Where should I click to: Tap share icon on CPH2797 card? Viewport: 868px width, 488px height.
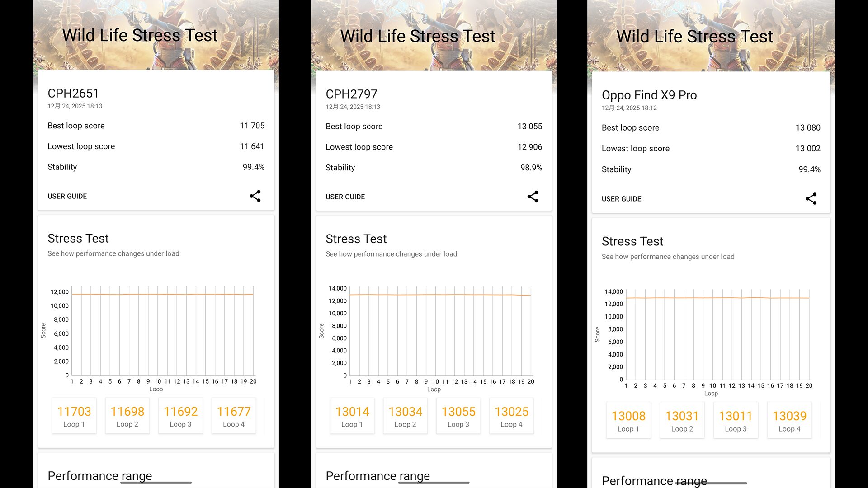click(533, 197)
